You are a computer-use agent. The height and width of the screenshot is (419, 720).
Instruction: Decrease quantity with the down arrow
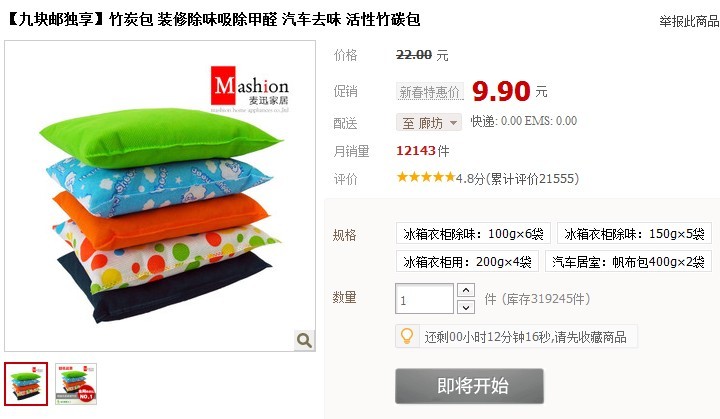tap(466, 307)
